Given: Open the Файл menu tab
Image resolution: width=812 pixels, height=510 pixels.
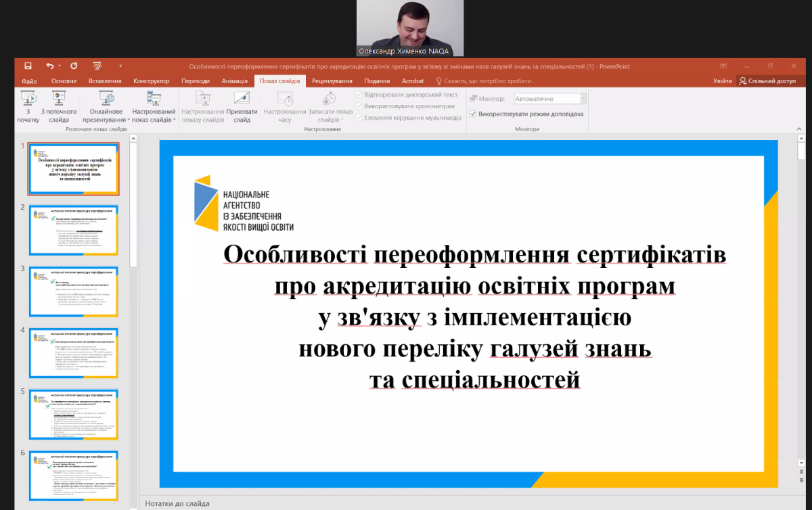Looking at the screenshot, I should (x=29, y=81).
